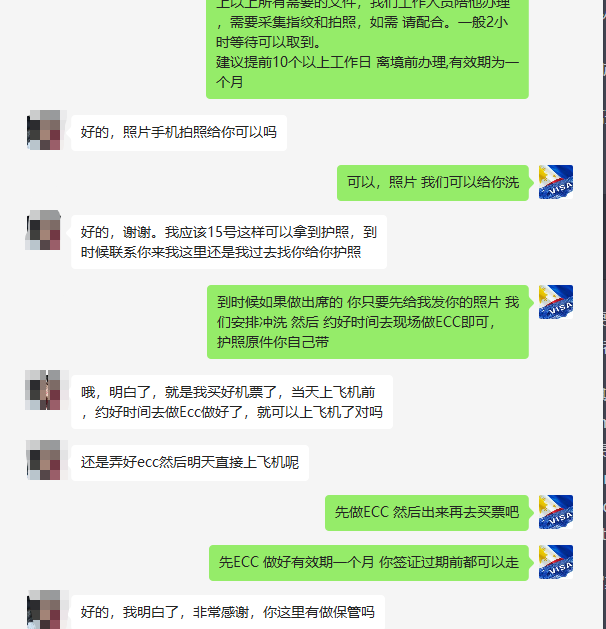Click contact avatar next to 你这里有做保管吗 message
The height and width of the screenshot is (629, 606).
coord(43,609)
